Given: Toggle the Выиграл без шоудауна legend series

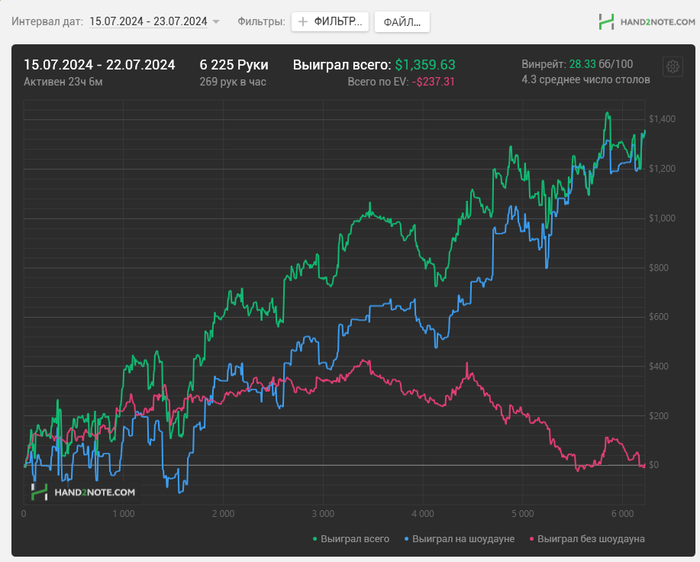Looking at the screenshot, I should (x=587, y=539).
